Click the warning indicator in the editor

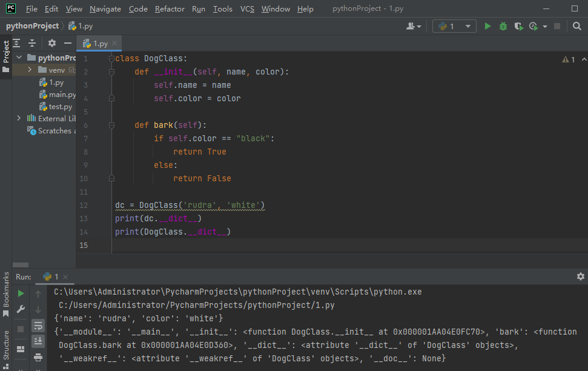(568, 59)
